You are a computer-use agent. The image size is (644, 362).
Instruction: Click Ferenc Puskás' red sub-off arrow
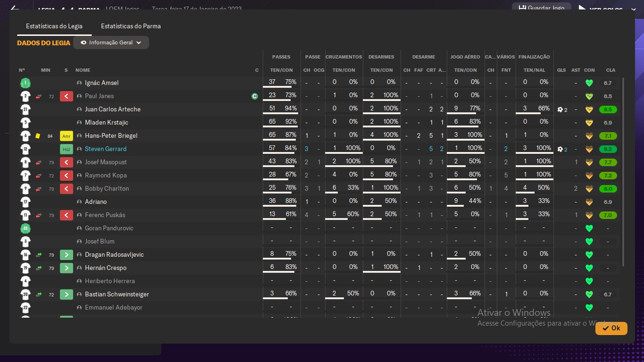click(67, 215)
